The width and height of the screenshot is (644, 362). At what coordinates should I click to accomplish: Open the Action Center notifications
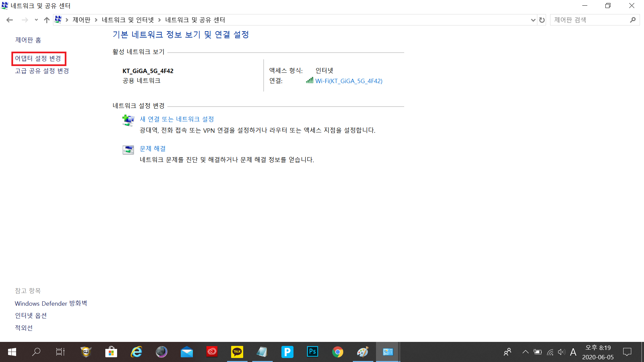click(627, 352)
